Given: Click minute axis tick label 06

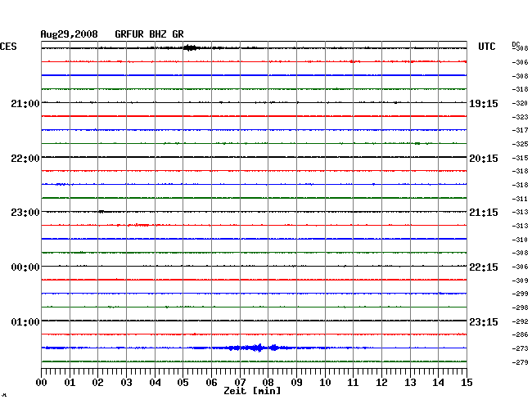Looking at the screenshot, I should [x=211, y=382].
